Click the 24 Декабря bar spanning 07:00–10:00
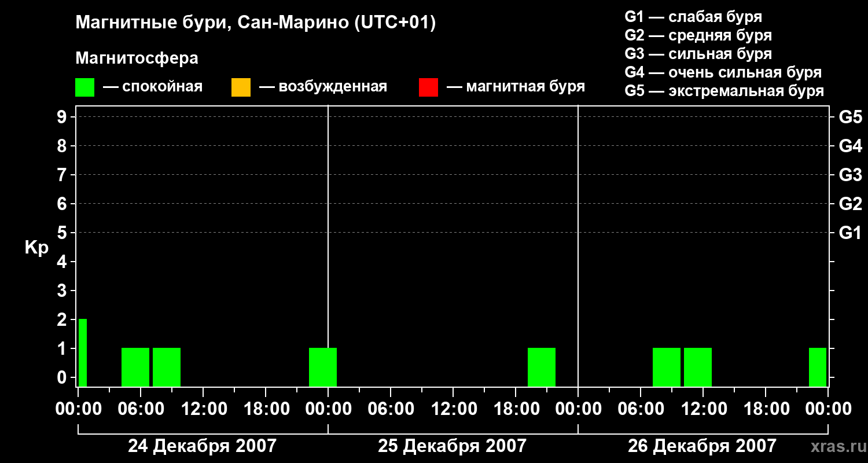Screen dimensions: 868x463 [x=167, y=367]
